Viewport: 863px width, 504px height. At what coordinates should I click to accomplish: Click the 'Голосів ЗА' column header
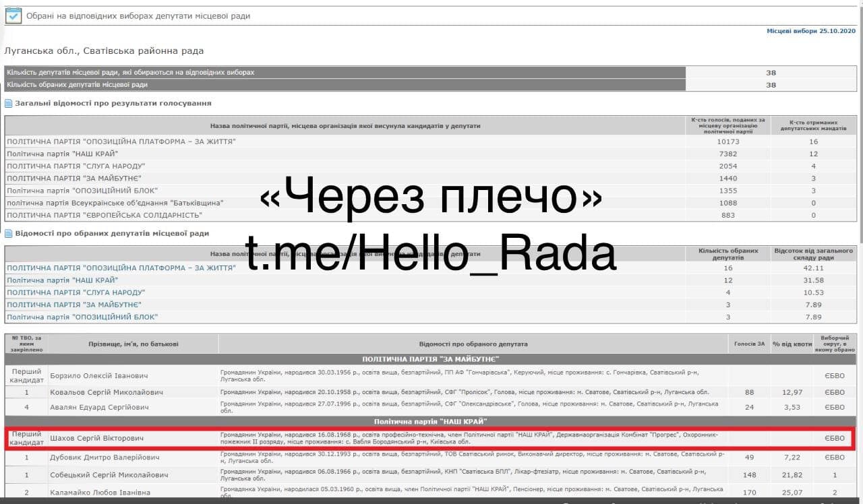coord(750,344)
